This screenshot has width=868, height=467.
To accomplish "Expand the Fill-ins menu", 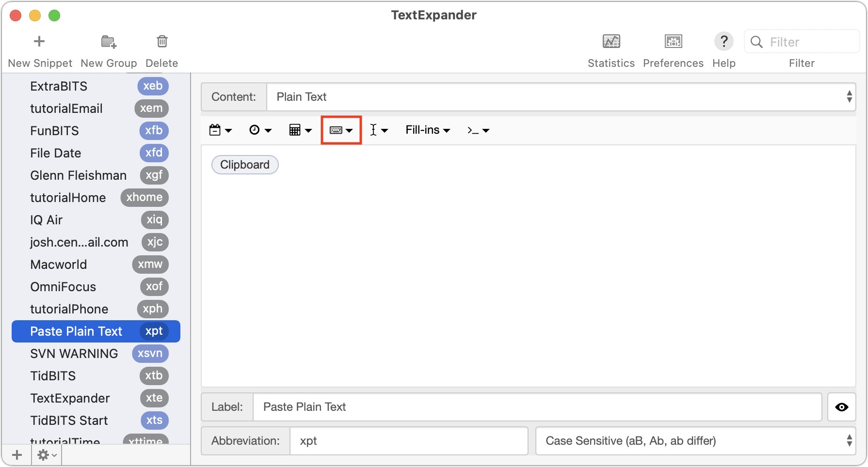I will click(428, 130).
